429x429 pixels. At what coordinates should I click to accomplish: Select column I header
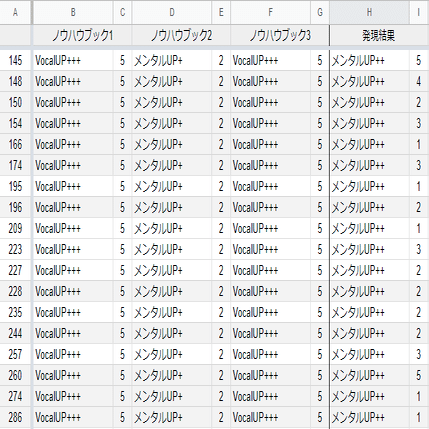pos(419,12)
